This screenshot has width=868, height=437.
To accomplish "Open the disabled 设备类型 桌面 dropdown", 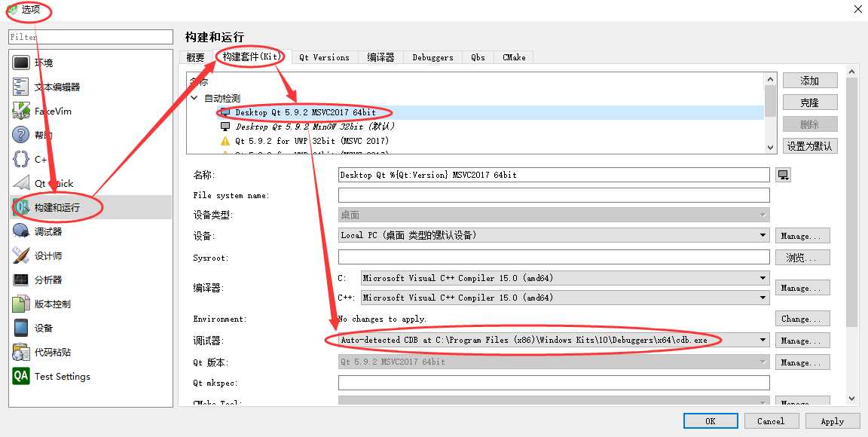I will 554,215.
